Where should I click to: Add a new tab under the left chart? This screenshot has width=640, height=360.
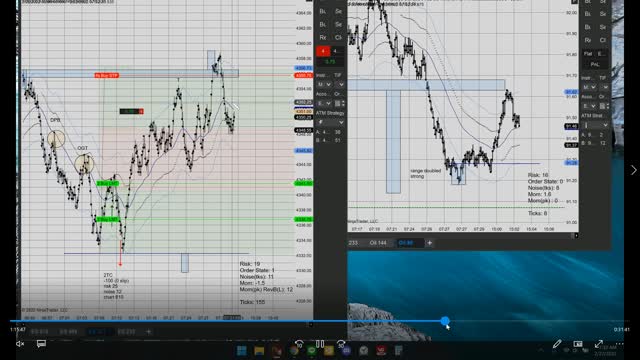[x=149, y=332]
